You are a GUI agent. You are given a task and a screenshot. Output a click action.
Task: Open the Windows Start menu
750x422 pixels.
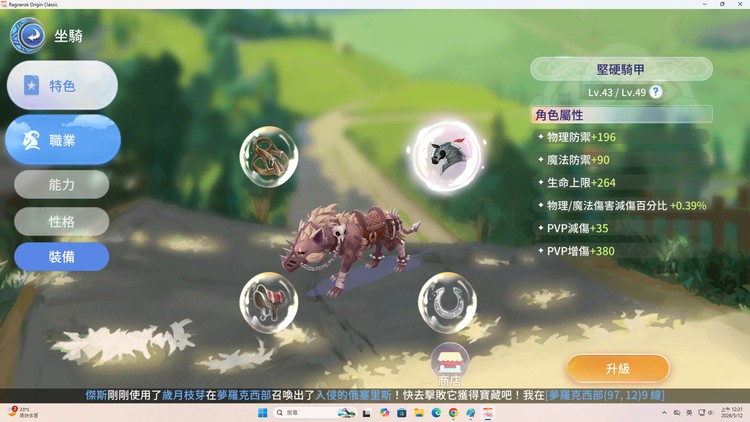click(263, 413)
